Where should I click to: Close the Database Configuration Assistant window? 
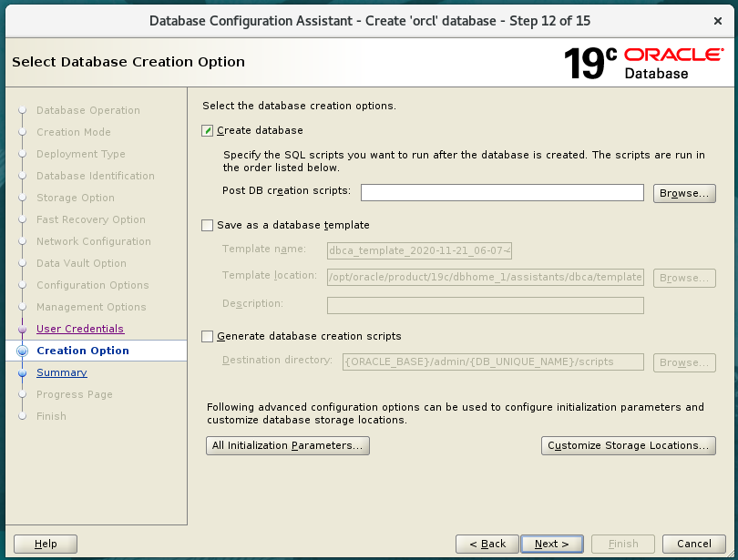[718, 21]
